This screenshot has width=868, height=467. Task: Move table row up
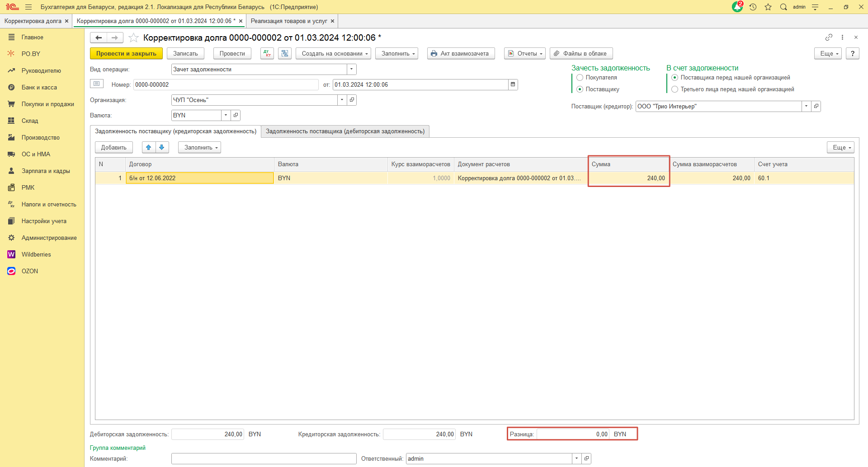point(149,147)
